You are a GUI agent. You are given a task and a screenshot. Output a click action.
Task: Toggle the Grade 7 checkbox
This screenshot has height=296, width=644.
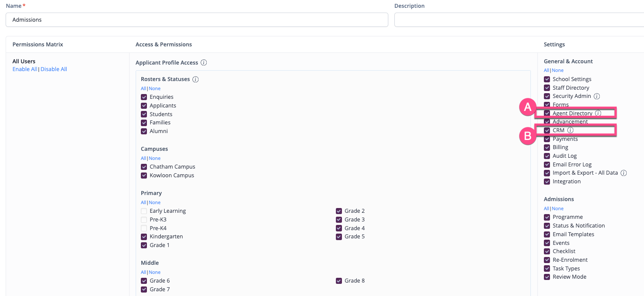point(144,289)
